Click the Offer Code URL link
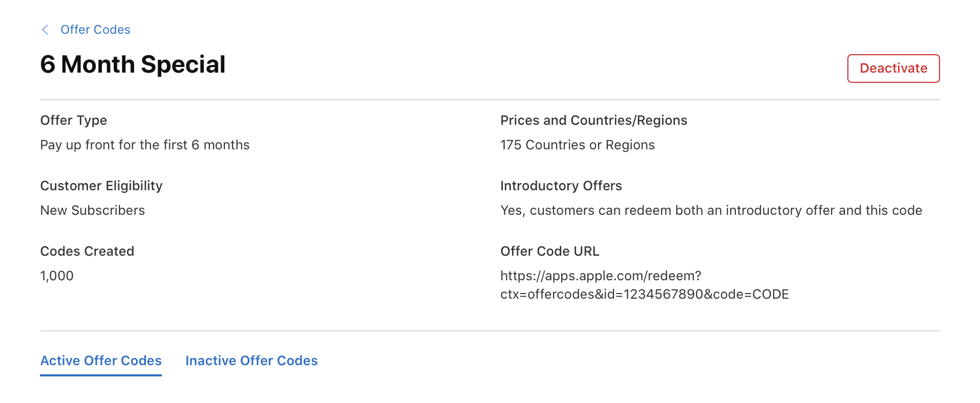Screen dimensions: 980x403 pyautogui.click(x=644, y=285)
